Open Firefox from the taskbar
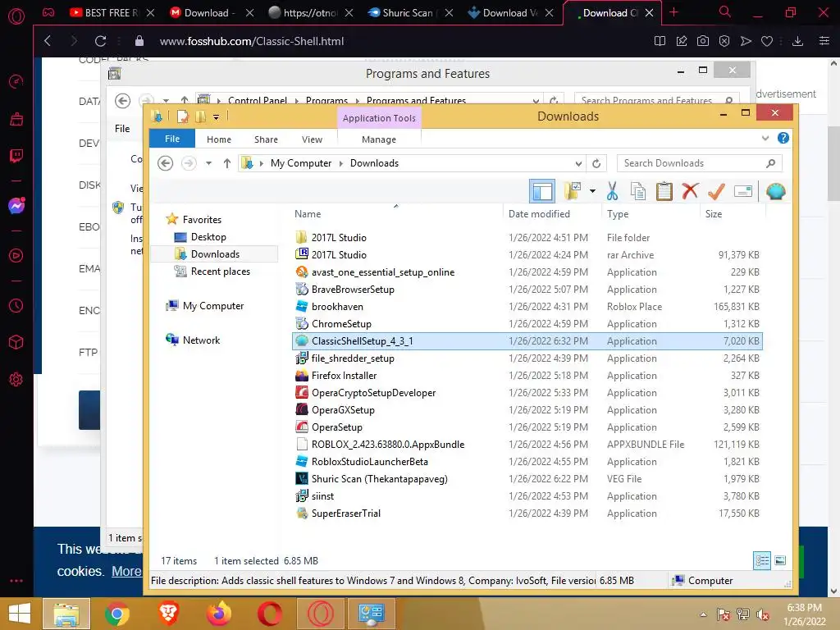Screen dimensions: 840x630 pyautogui.click(x=218, y=614)
